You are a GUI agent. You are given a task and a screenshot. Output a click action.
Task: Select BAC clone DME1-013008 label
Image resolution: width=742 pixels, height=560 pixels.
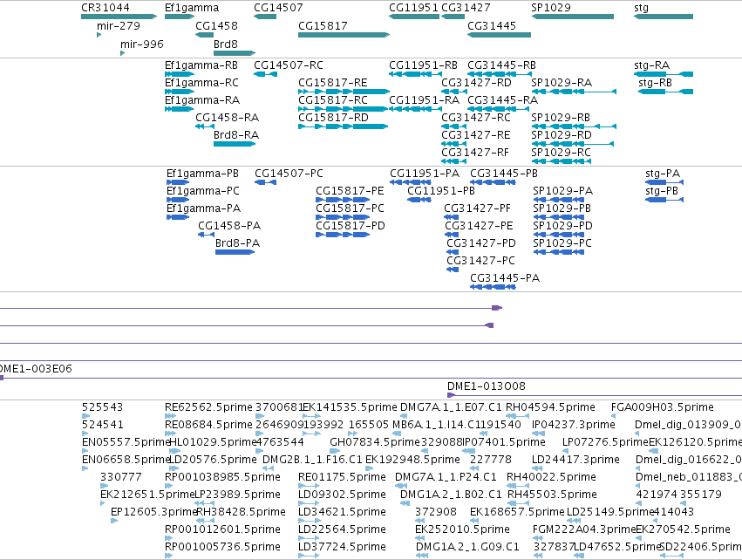pos(486,386)
